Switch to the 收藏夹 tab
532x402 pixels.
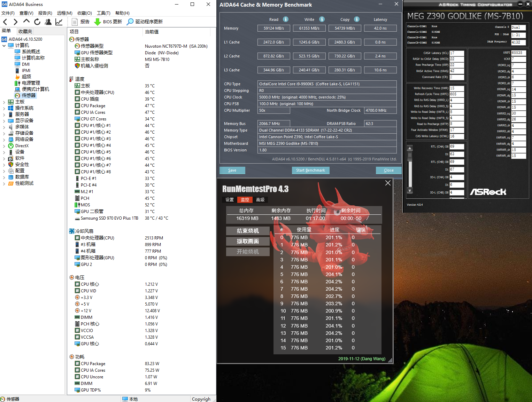[25, 31]
